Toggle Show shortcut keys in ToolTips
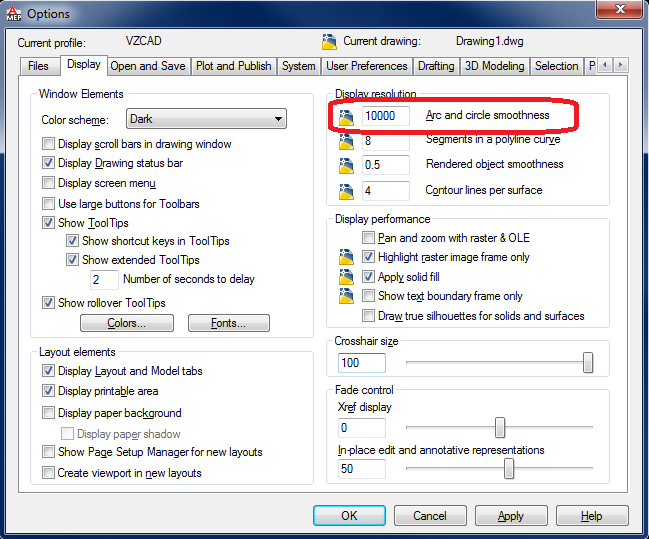The image size is (649, 539). coord(72,241)
